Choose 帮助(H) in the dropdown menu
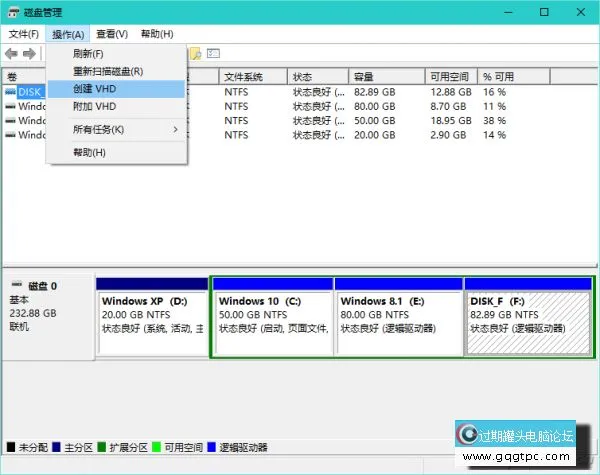600x475 pixels. (117, 153)
